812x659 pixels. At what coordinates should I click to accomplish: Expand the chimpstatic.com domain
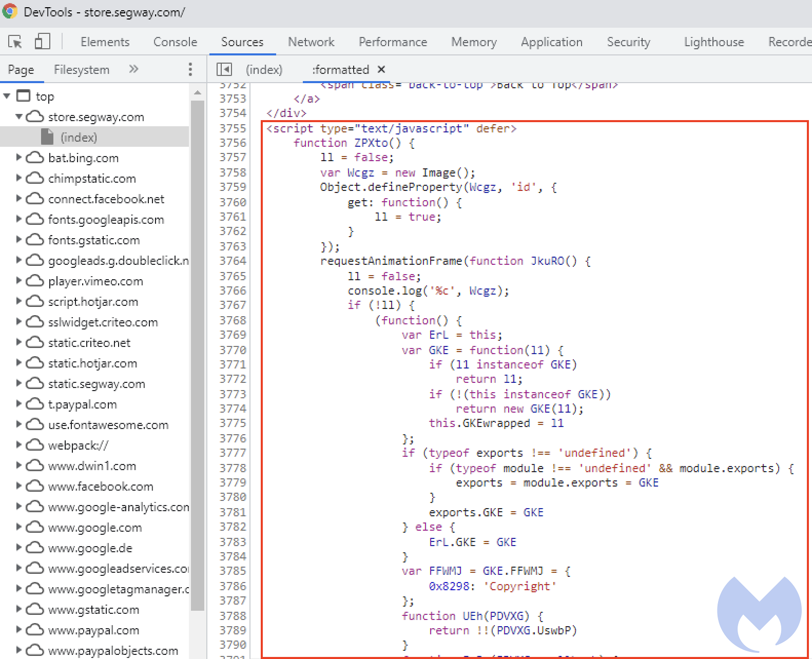click(x=19, y=178)
